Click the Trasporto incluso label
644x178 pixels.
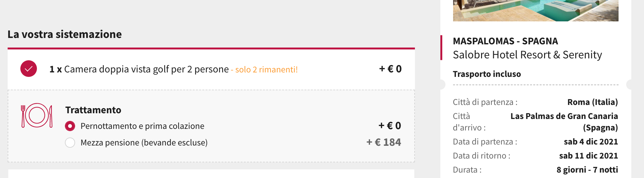click(x=487, y=74)
